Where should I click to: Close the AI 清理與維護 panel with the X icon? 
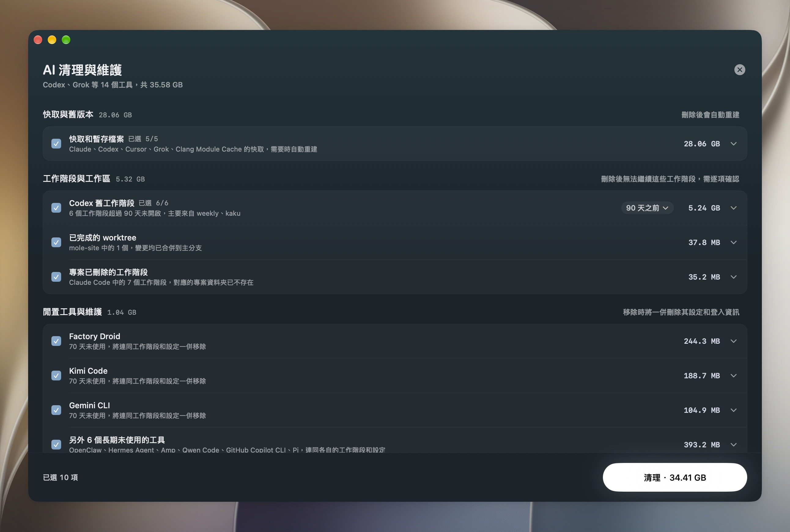point(740,70)
